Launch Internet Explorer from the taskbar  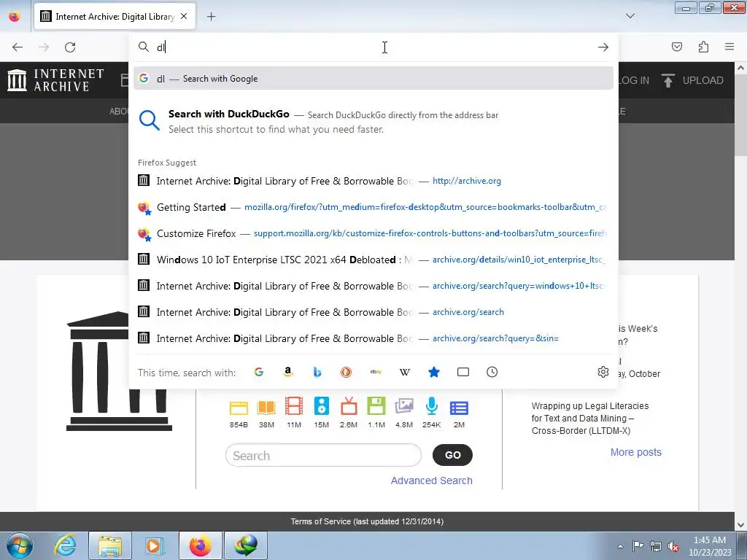(x=65, y=545)
